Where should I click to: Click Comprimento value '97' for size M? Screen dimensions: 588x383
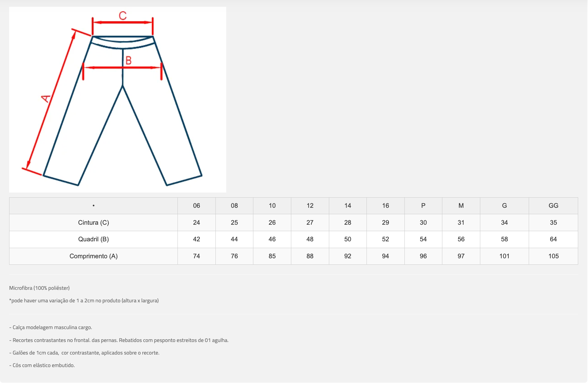coord(461,256)
